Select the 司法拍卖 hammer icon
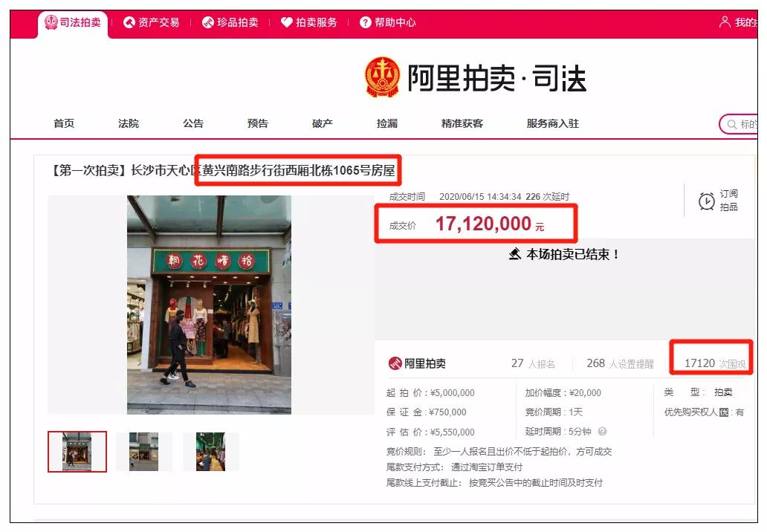This screenshot has height=532, width=767. (51, 23)
